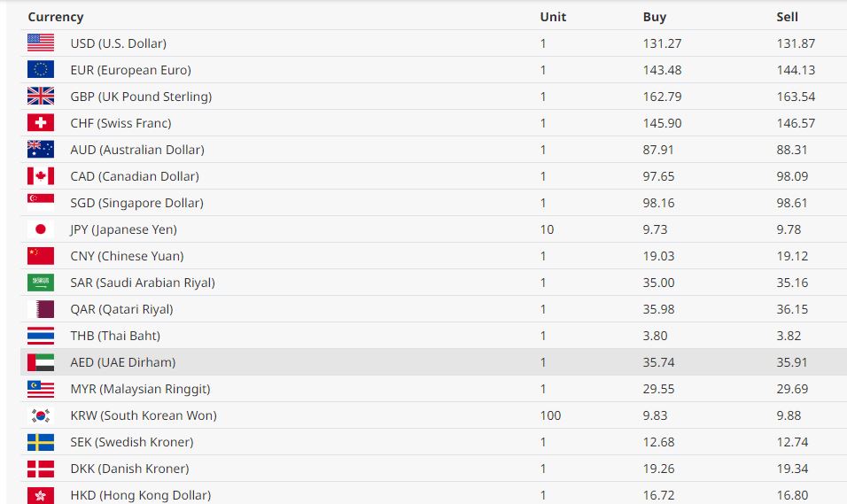Viewport: 847px width, 504px height.
Task: Click the Unit column header
Action: click(x=553, y=17)
